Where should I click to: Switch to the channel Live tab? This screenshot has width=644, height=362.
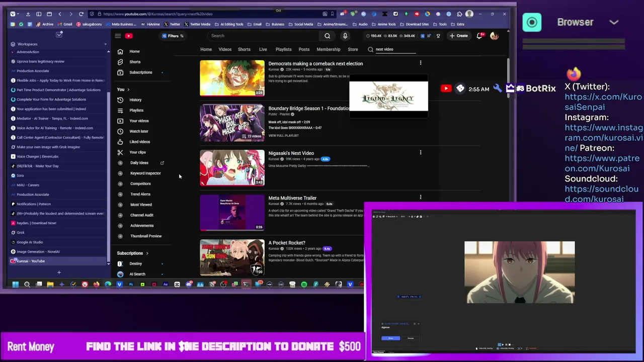(x=263, y=49)
